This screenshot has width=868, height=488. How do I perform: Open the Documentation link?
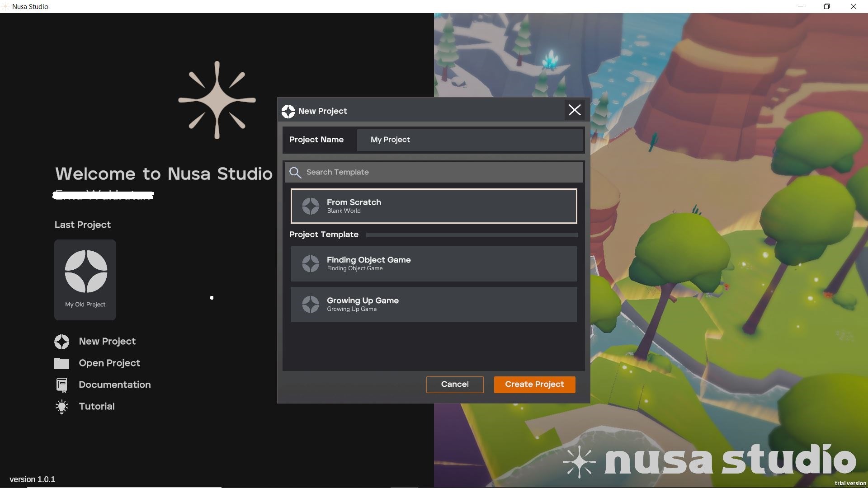[114, 385]
